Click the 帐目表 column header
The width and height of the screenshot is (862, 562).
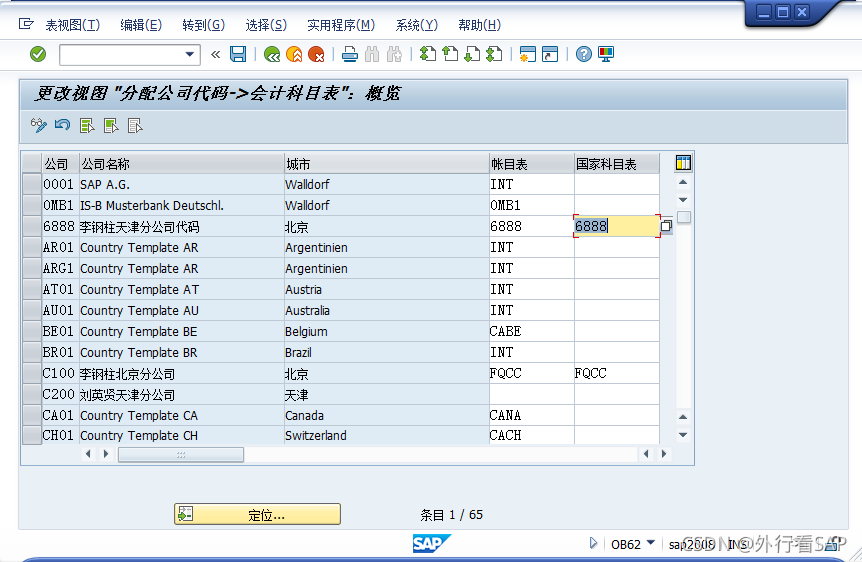[532, 164]
